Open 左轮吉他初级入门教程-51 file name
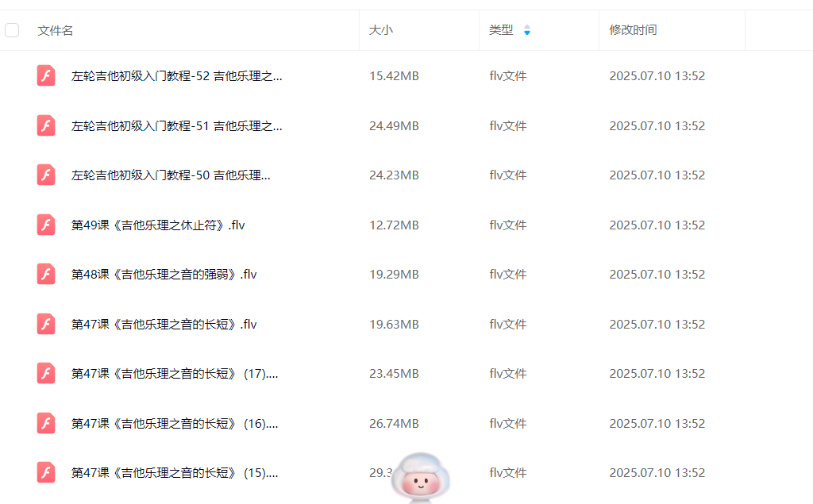813x504 pixels. click(x=176, y=126)
